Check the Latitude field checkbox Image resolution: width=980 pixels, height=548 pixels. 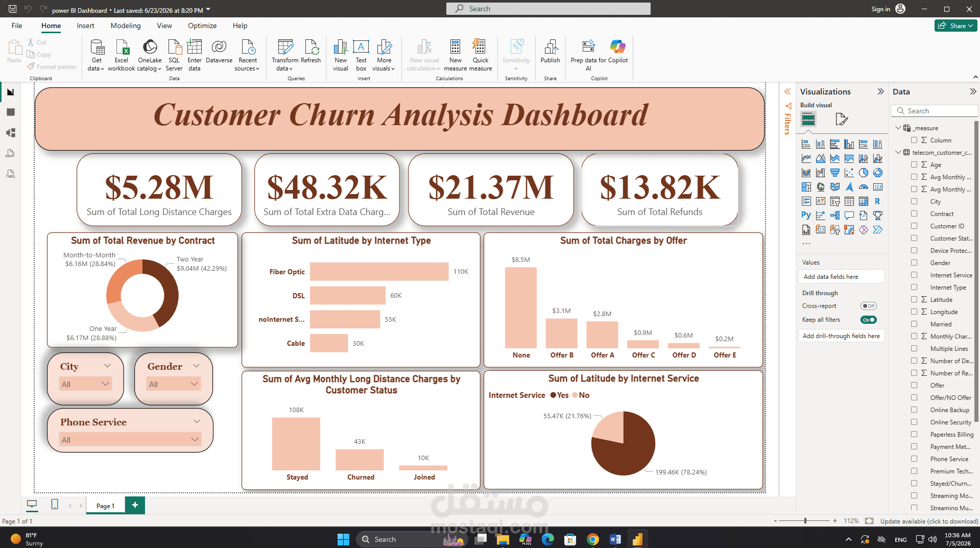tap(914, 299)
